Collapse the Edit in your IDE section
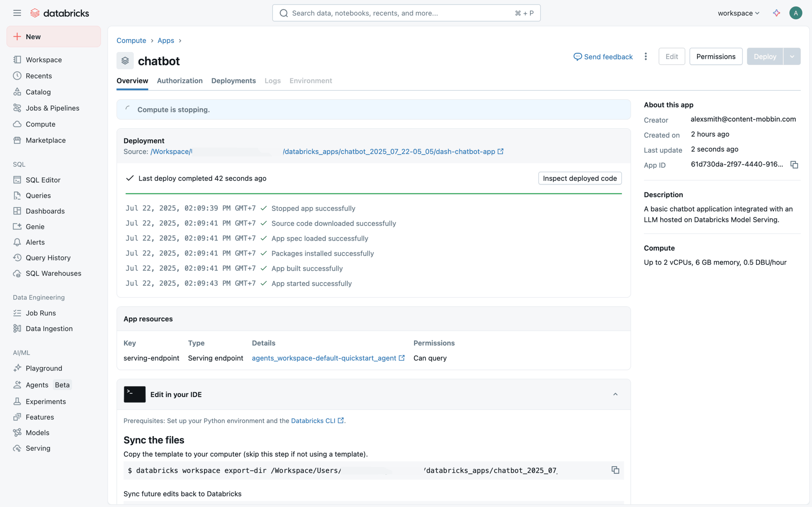The height and width of the screenshot is (507, 812). [615, 394]
